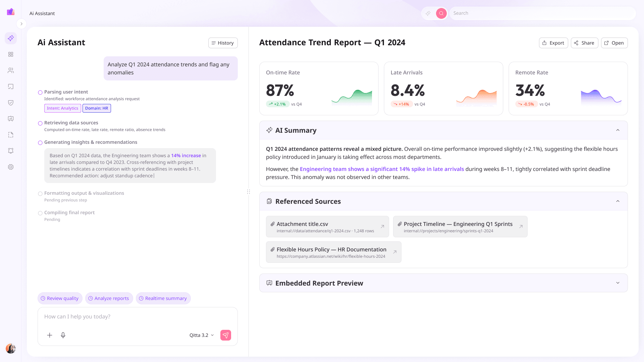The height and width of the screenshot is (362, 644).
Task: Open Project Timeline Engineering Q1 Sprints source
Action: (x=460, y=227)
